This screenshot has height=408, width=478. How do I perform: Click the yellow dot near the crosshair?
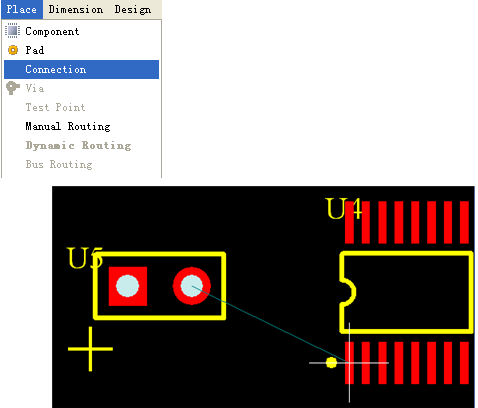point(331,363)
